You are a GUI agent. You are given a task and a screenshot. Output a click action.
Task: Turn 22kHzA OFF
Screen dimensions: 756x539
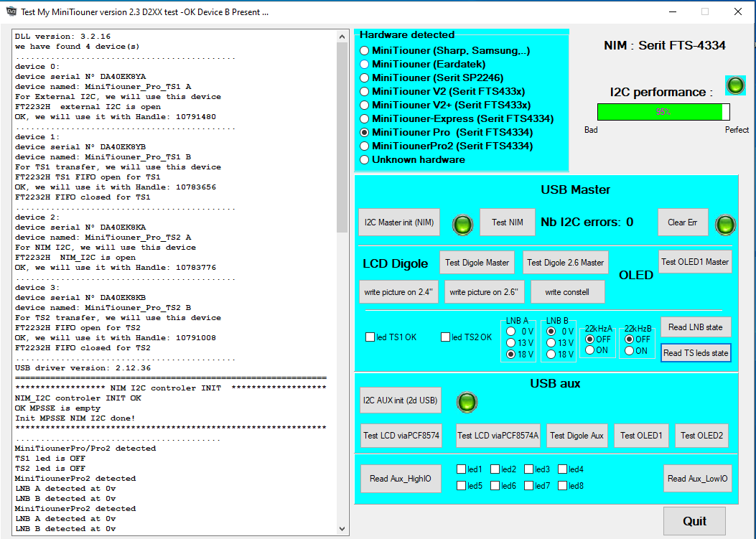point(589,339)
